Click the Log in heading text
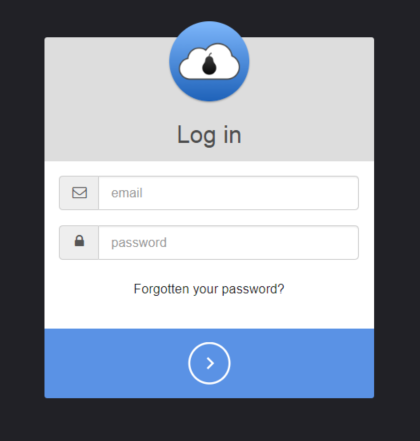 point(209,135)
